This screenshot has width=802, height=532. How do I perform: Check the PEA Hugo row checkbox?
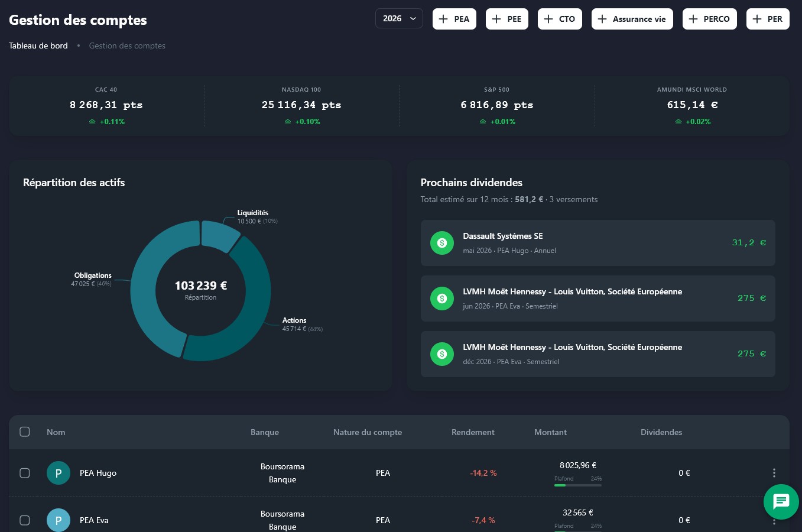tap(25, 473)
